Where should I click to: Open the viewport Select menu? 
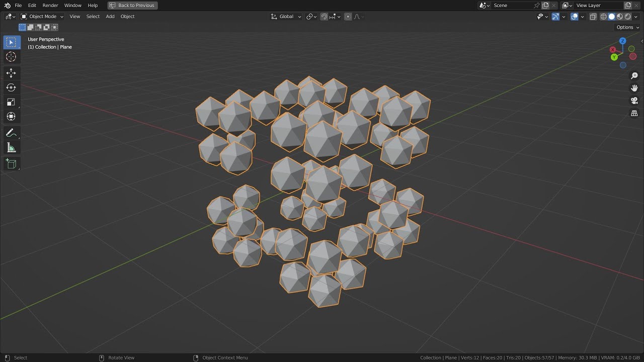click(x=93, y=17)
